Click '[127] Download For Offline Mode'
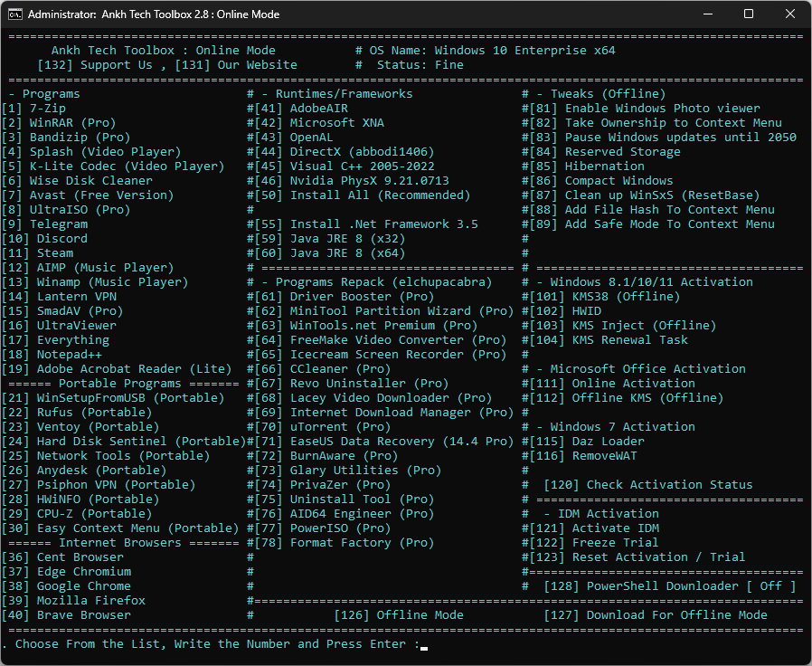812x666 pixels. pos(656,616)
